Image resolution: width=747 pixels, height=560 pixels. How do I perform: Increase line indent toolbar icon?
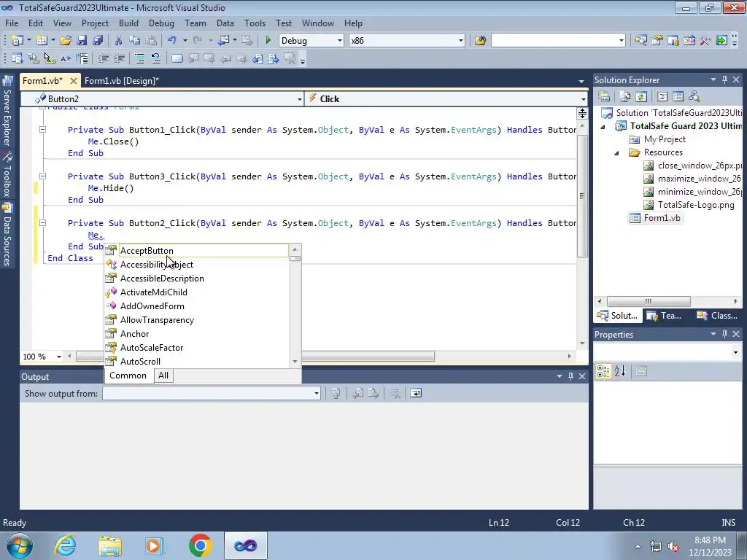click(119, 58)
